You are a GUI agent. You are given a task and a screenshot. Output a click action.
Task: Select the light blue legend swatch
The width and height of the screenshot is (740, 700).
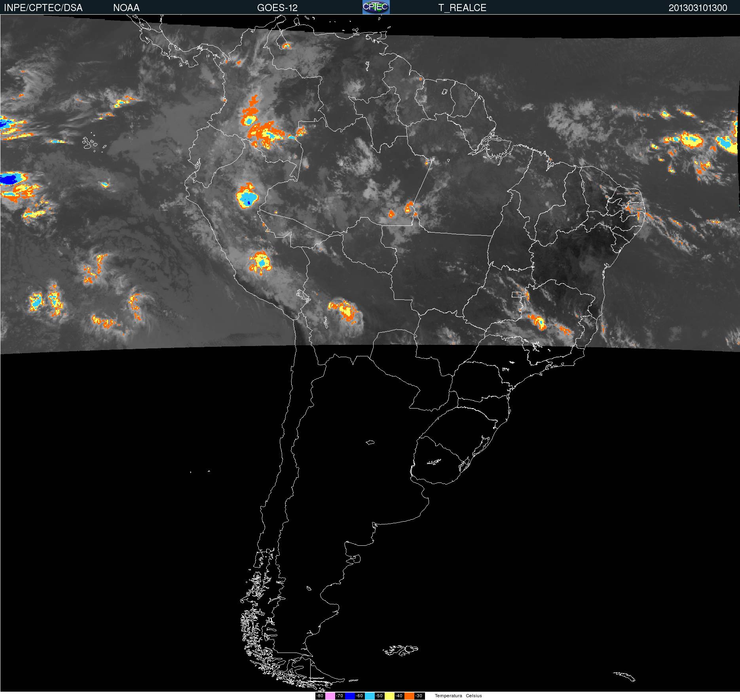pyautogui.click(x=370, y=696)
